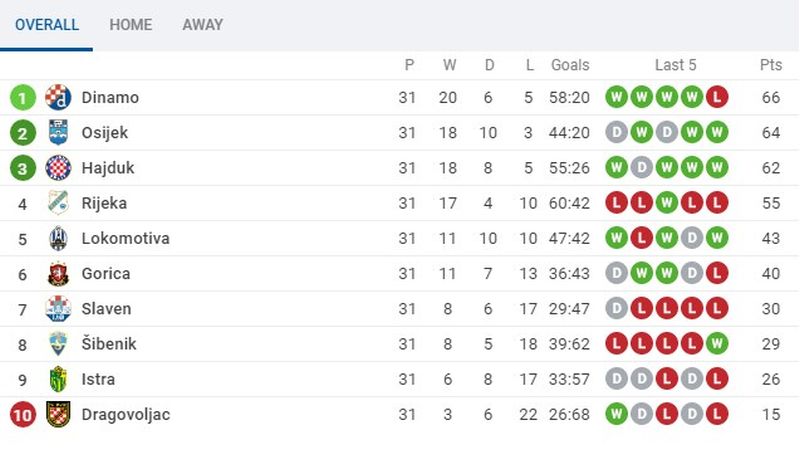Viewport: 800px width, 450px height.
Task: Click the Šibenik club crest icon
Action: (58, 344)
